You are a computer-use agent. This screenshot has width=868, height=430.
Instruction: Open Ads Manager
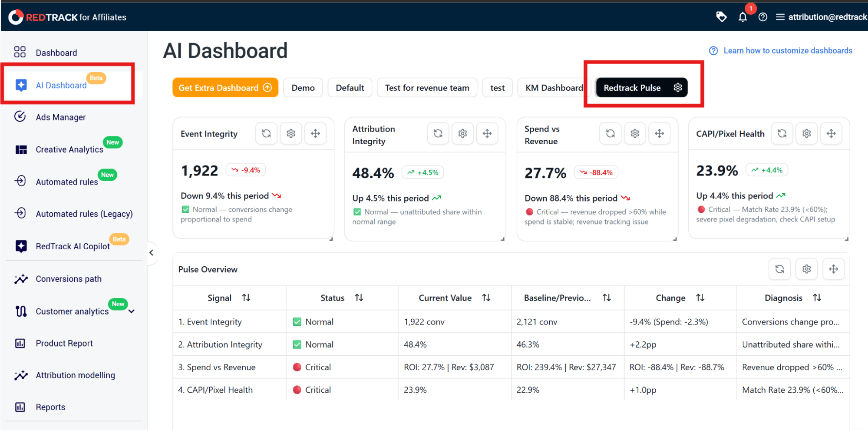coord(61,117)
